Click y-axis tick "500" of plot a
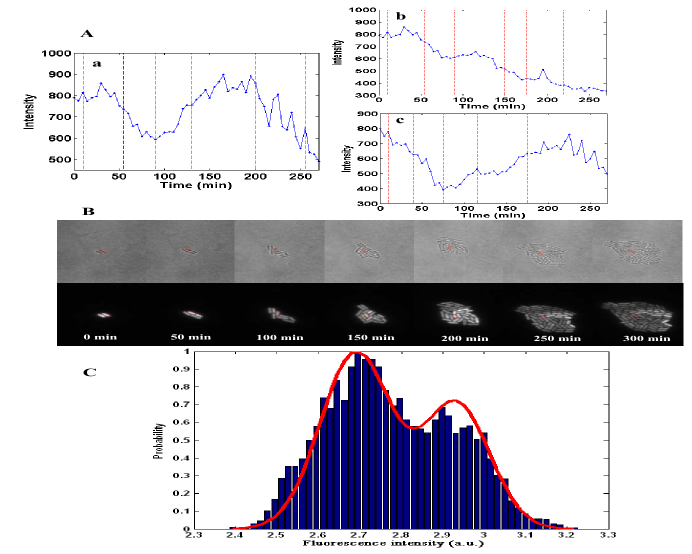The width and height of the screenshot is (692, 554). pyautogui.click(x=62, y=160)
